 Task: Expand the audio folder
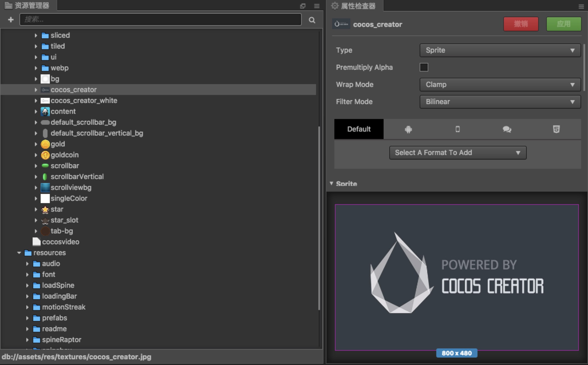pyautogui.click(x=27, y=264)
